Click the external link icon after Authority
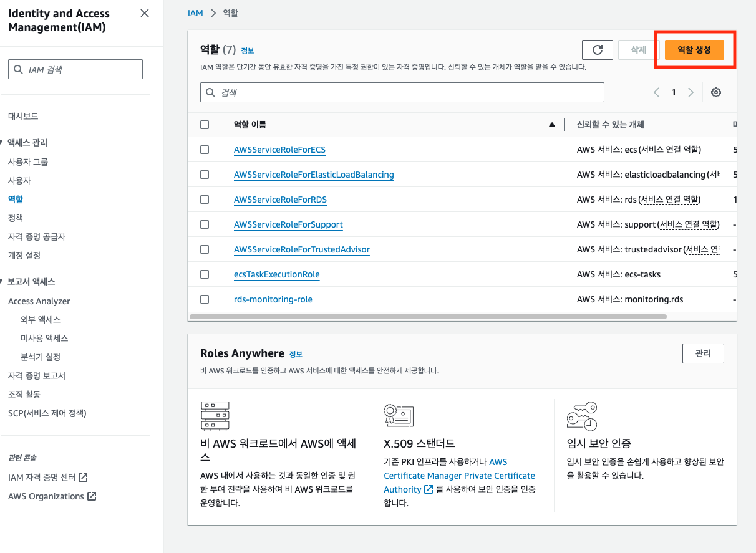Image resolution: width=756 pixels, height=553 pixels. coord(429,489)
